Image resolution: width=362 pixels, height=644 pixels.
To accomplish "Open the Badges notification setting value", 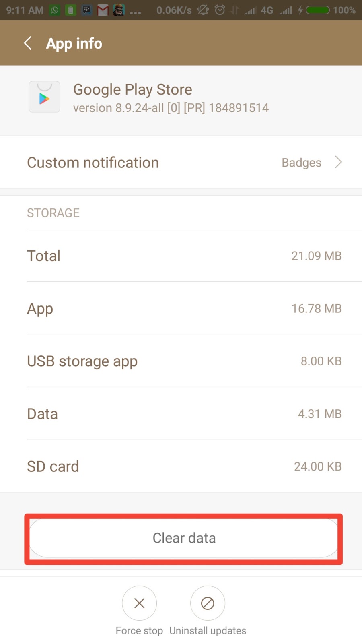I will click(301, 163).
